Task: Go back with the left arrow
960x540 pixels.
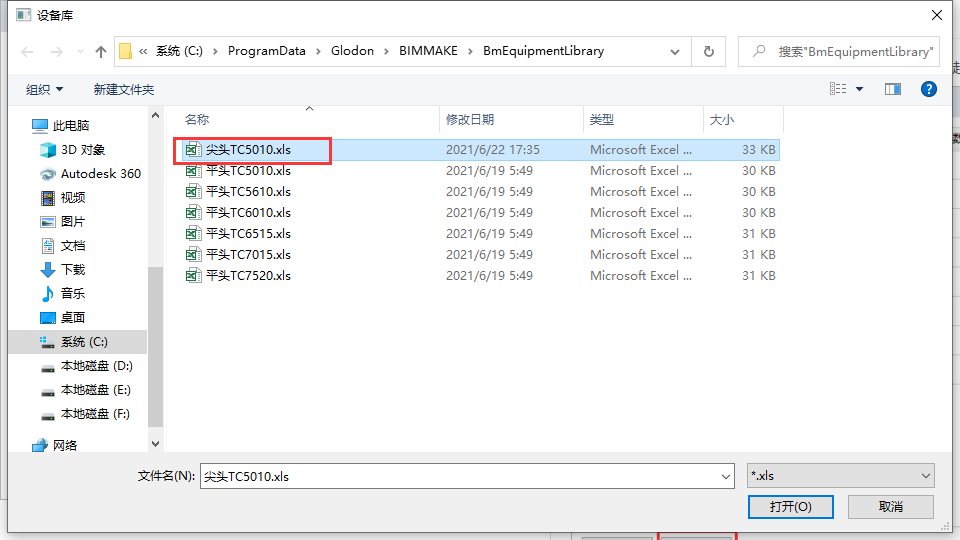Action: click(27, 52)
